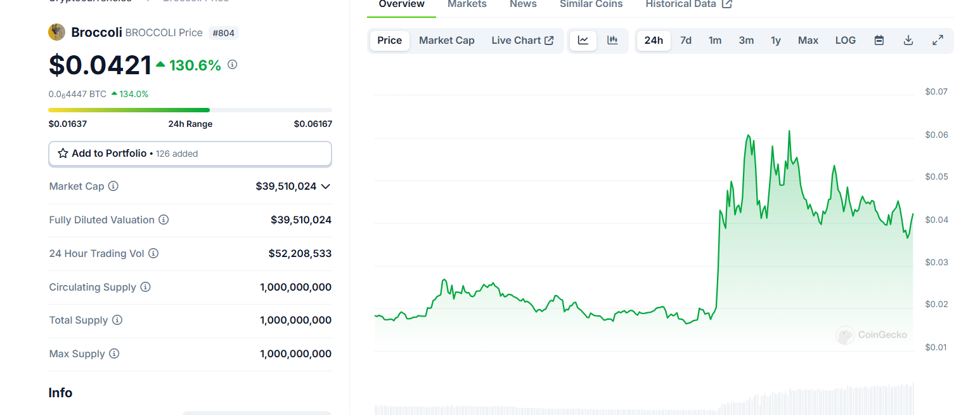Screen dimensions: 980x415
Task: Click the Broccoli coin logo icon
Action: tap(56, 32)
